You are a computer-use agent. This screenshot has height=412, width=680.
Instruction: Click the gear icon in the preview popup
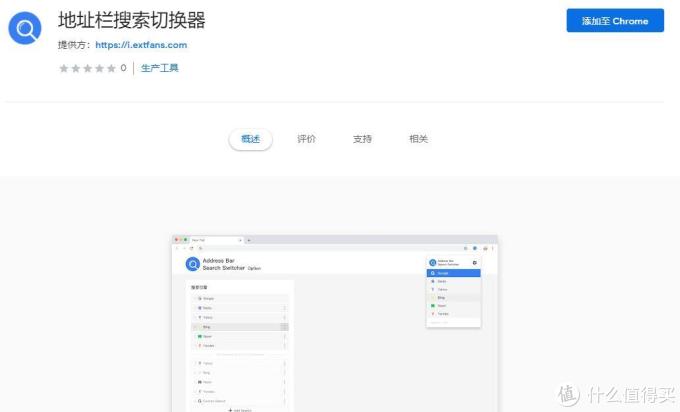pos(474,263)
